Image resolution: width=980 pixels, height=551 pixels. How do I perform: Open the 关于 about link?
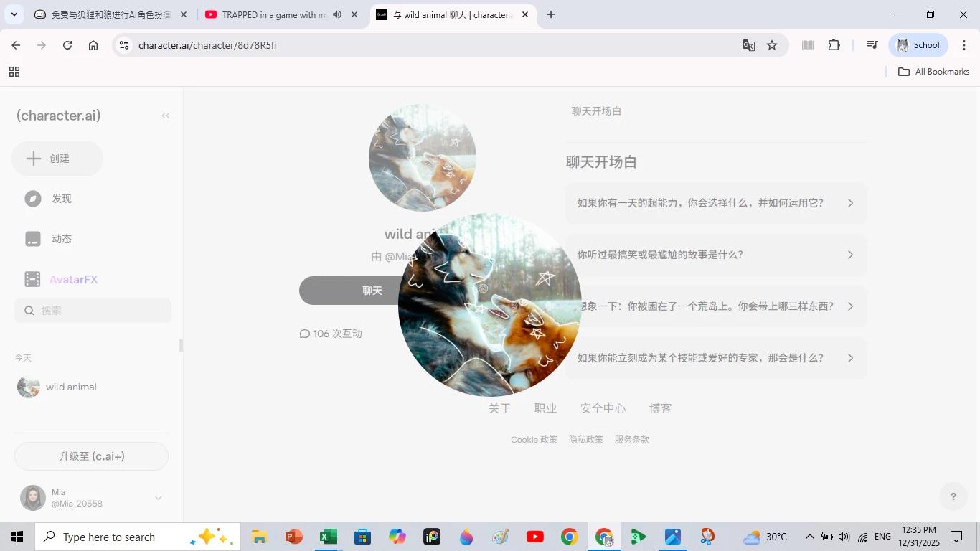(x=499, y=408)
